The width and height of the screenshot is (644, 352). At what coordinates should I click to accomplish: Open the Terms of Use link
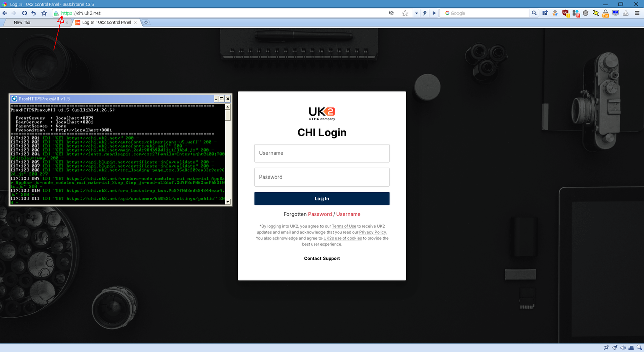click(x=344, y=226)
